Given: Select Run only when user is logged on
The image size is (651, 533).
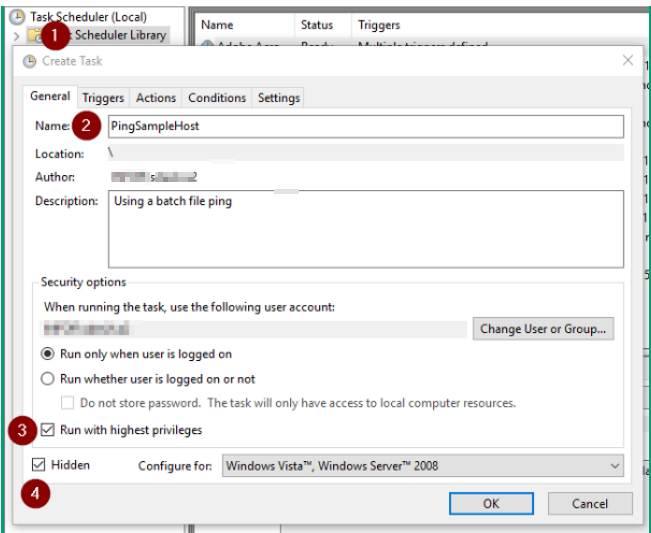Looking at the screenshot, I should 47,354.
